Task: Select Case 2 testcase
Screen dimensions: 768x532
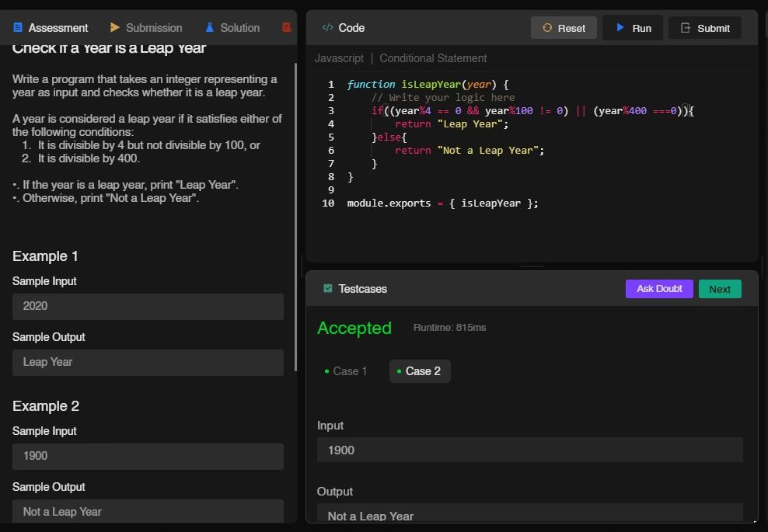Action: [x=420, y=371]
